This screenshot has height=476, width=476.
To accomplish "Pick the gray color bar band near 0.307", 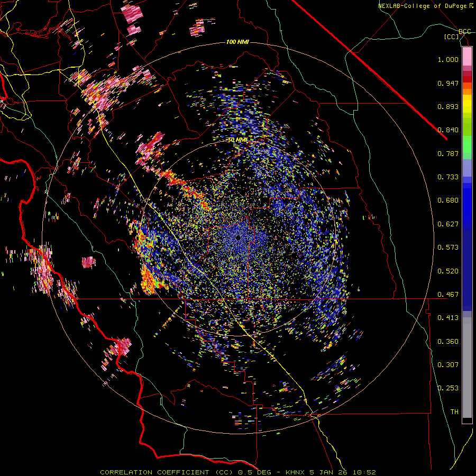I will click(467, 368).
